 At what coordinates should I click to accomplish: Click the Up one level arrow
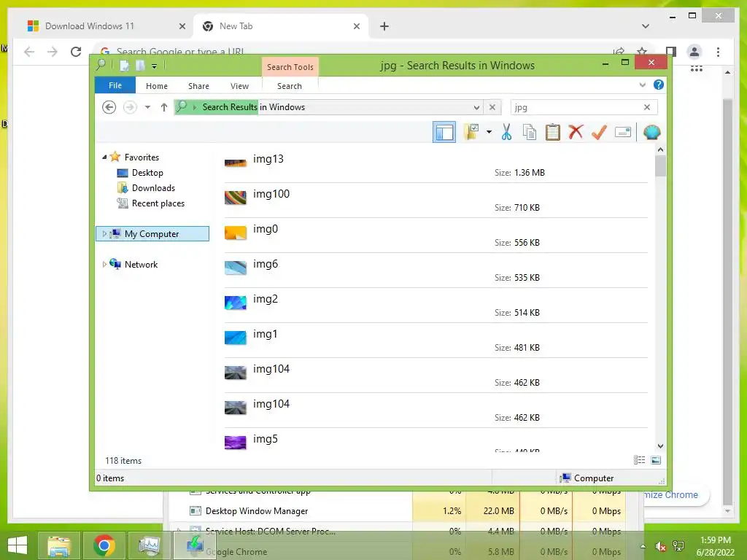pyautogui.click(x=164, y=107)
